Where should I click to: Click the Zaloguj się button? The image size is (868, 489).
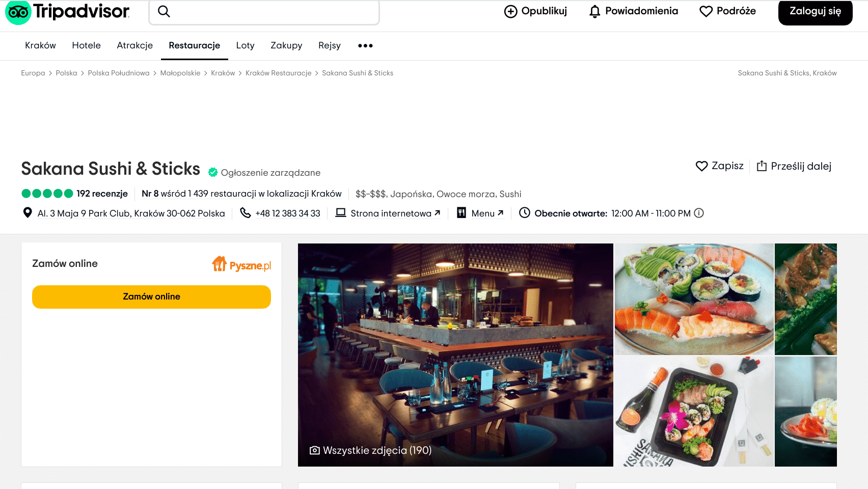point(815,12)
